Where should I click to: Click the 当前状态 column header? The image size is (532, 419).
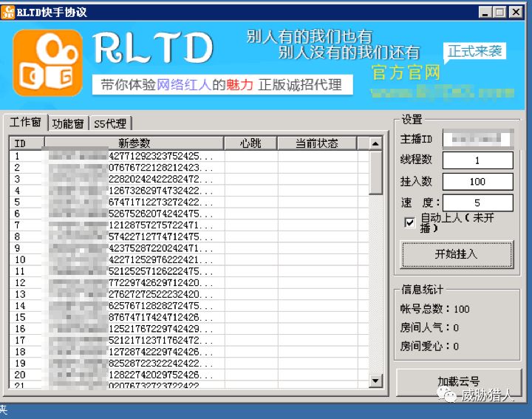(317, 143)
